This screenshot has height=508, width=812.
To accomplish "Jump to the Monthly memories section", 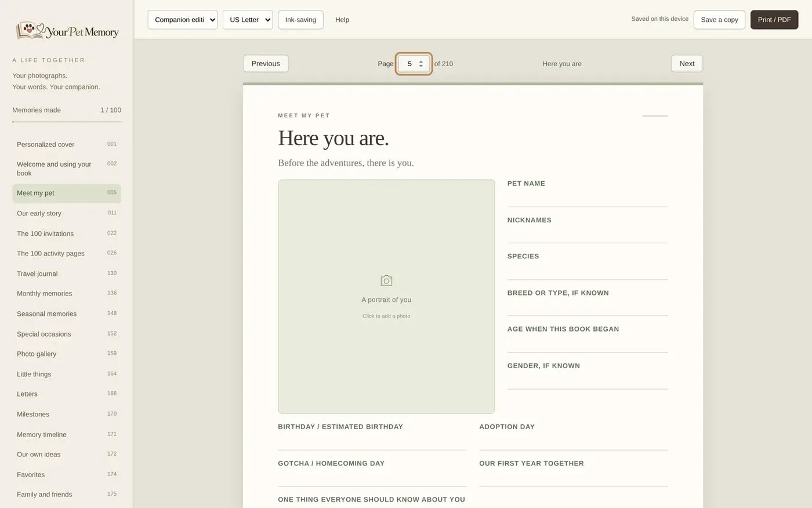I will (67, 293).
